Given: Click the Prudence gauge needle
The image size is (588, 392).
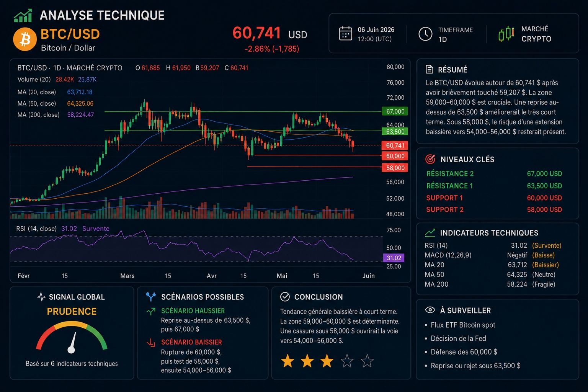Looking at the screenshot, I should coord(72,342).
